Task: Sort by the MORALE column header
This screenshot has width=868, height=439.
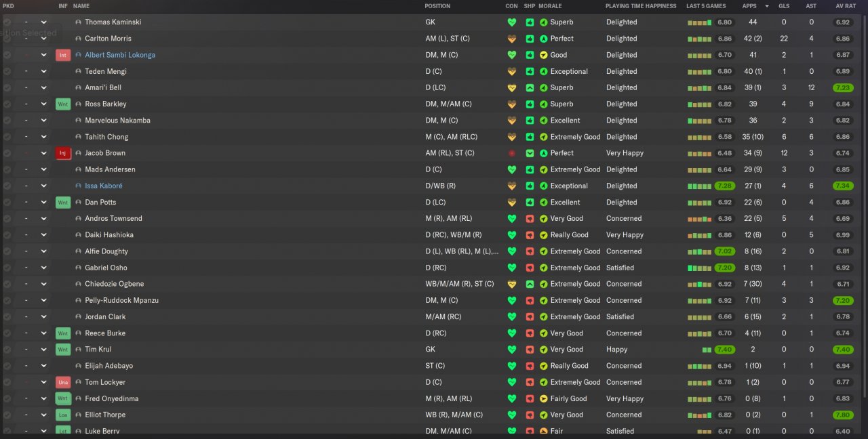Action: 550,6
